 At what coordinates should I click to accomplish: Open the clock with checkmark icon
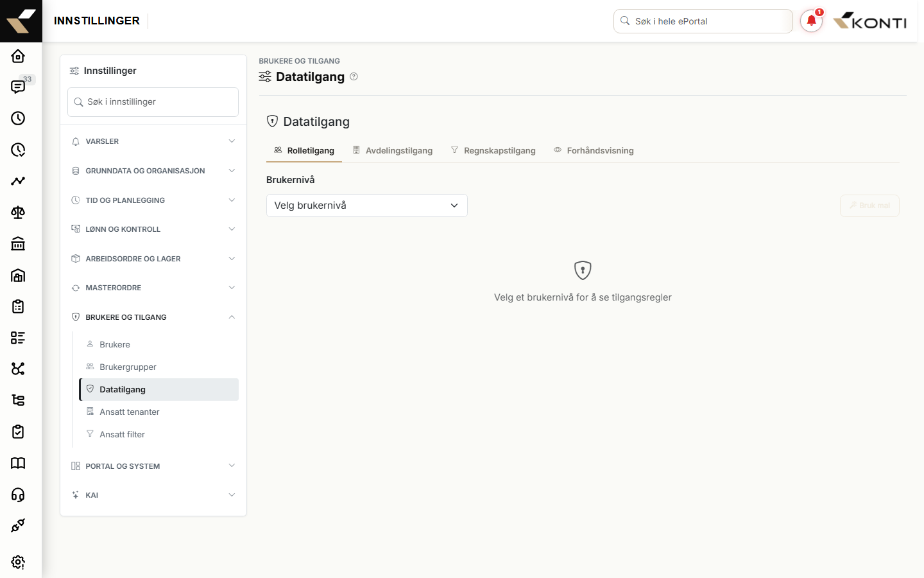coord(18,150)
